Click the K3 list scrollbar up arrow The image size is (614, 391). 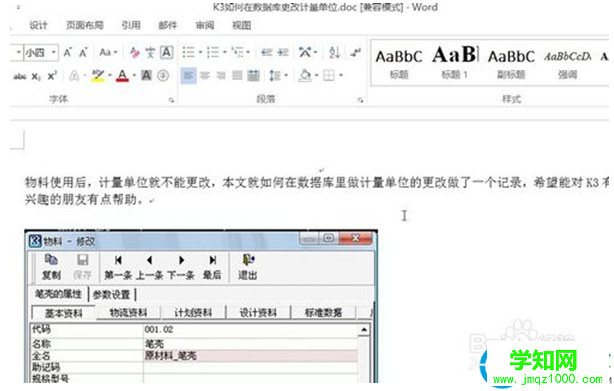[364, 330]
